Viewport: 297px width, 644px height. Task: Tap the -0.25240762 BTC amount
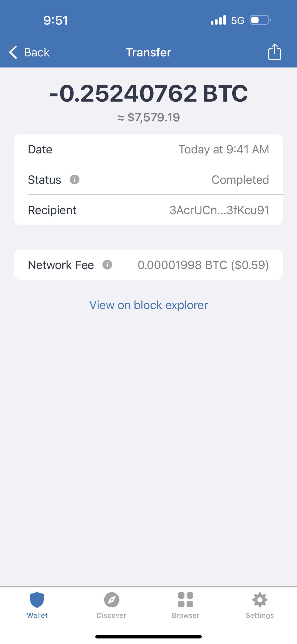(x=148, y=93)
